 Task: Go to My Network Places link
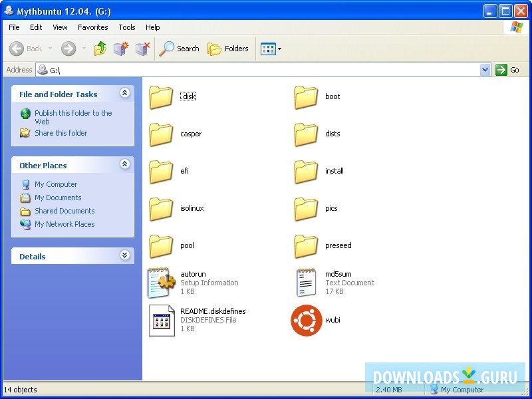[65, 224]
